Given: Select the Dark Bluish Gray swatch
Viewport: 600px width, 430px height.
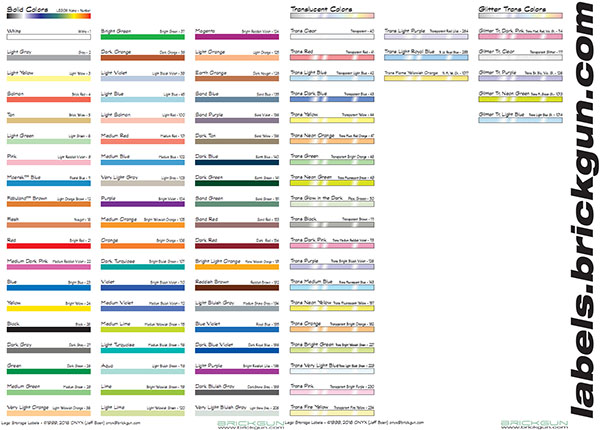Looking at the screenshot, I should [x=237, y=392].
